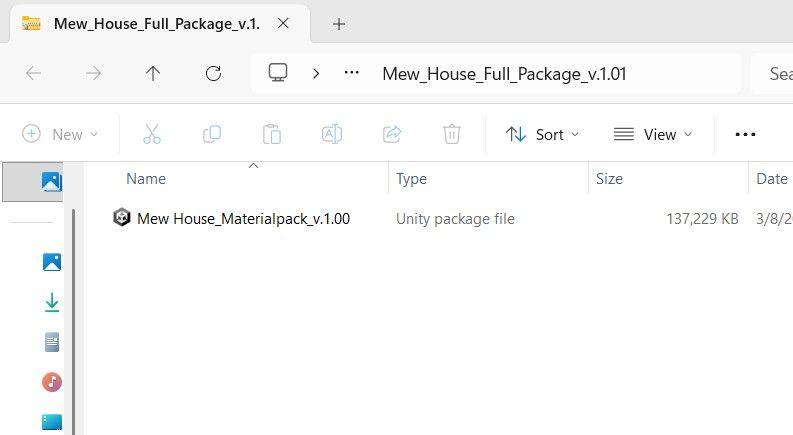This screenshot has width=793, height=435.
Task: Sort by the Type column header
Action: (411, 179)
